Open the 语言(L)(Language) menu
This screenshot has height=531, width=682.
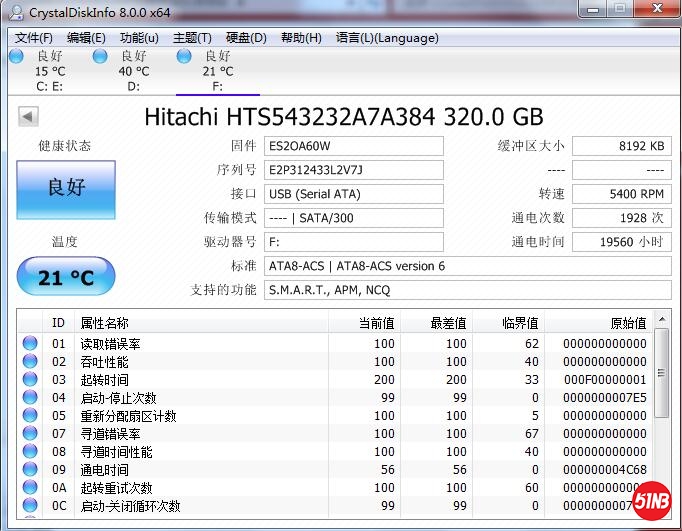click(x=387, y=38)
